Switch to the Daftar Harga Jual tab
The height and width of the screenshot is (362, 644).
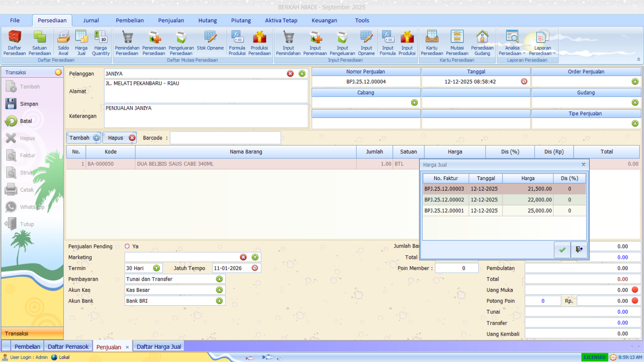click(159, 346)
